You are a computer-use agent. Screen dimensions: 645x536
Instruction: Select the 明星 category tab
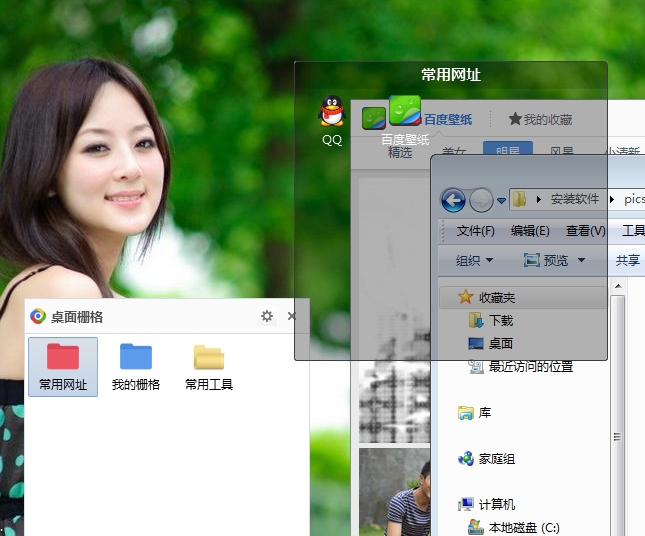coord(508,150)
